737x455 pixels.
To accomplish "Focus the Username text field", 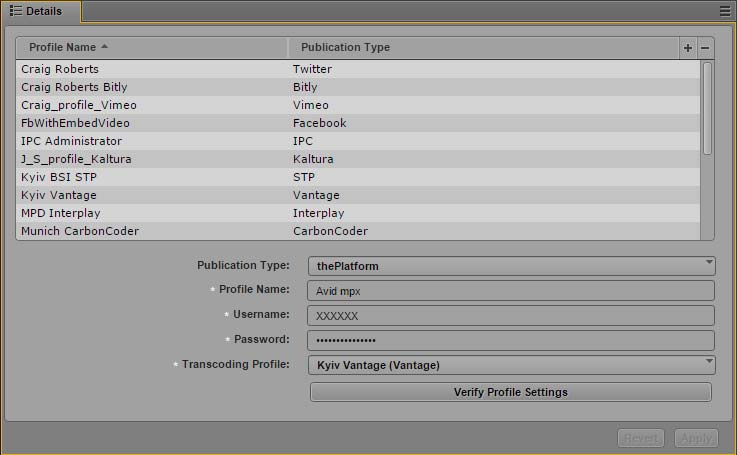I will 511,315.
